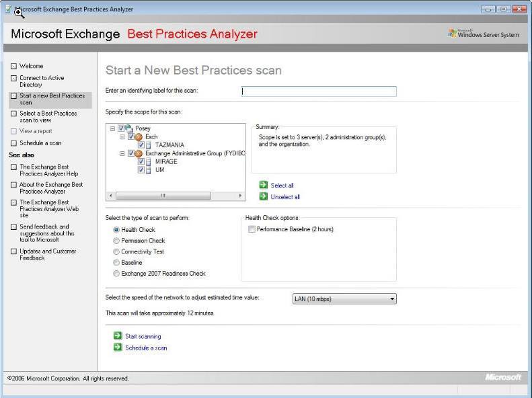This screenshot has height=398, width=532.
Task: Click the green arrow icon next to Select all
Action: [x=263, y=185]
